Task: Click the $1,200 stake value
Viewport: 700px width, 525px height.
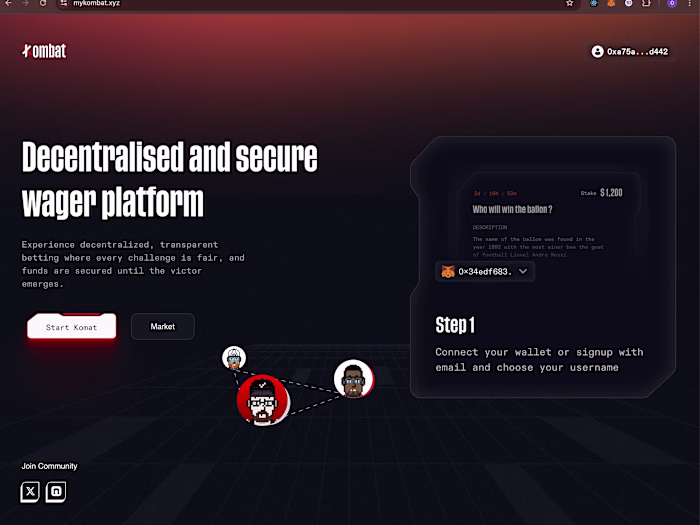Action: 611,193
